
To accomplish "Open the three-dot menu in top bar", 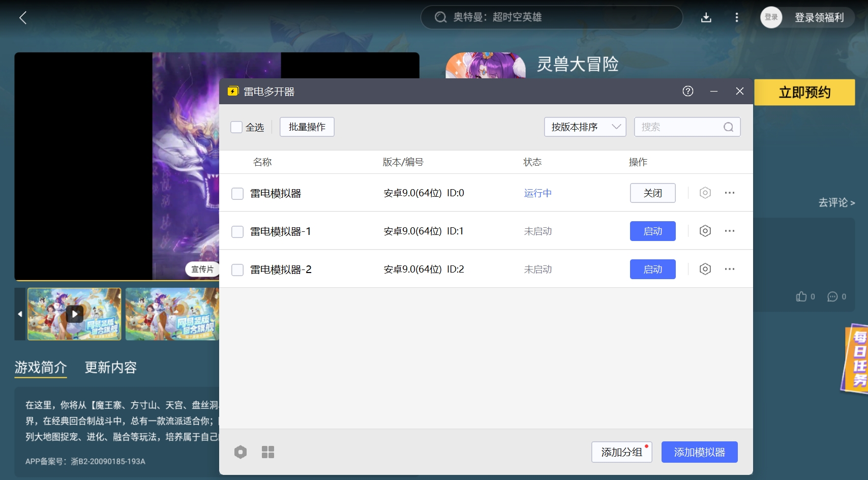I will click(x=736, y=18).
